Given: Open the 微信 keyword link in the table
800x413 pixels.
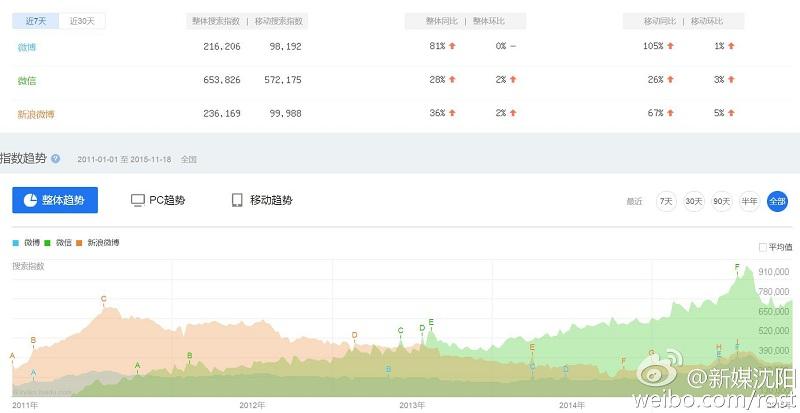Looking at the screenshot, I should tap(27, 81).
